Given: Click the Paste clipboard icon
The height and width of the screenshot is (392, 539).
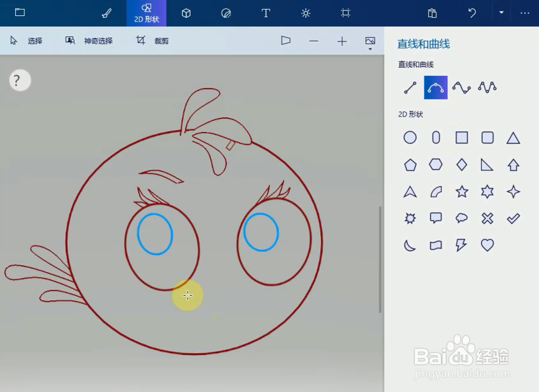Looking at the screenshot, I should point(432,13).
